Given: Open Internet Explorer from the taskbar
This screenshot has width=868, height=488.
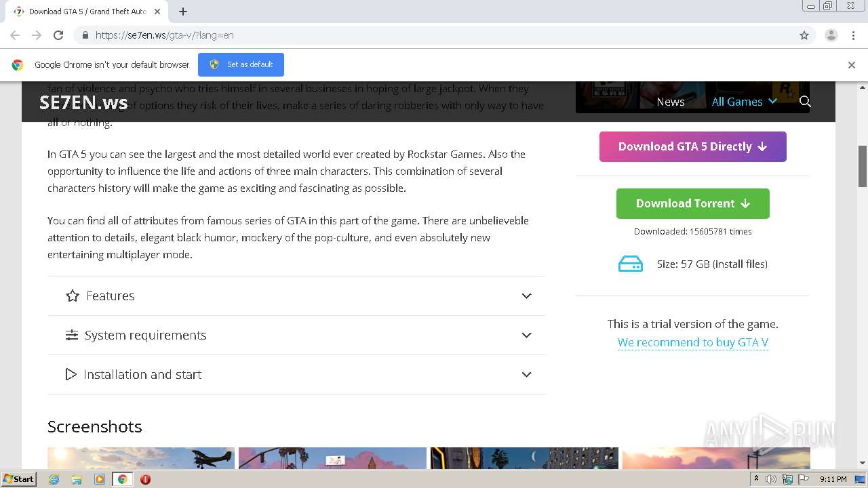Looking at the screenshot, I should (x=54, y=479).
